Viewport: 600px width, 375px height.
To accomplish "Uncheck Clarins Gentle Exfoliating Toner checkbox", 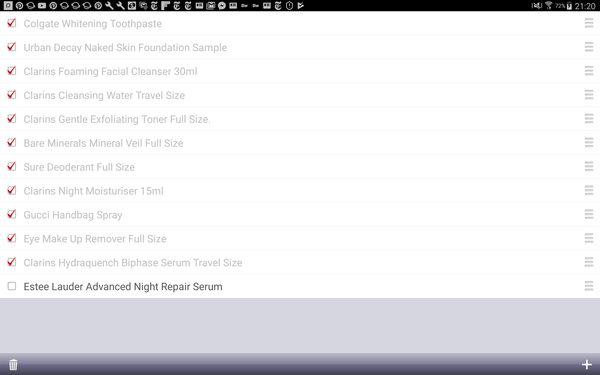I will click(x=12, y=119).
